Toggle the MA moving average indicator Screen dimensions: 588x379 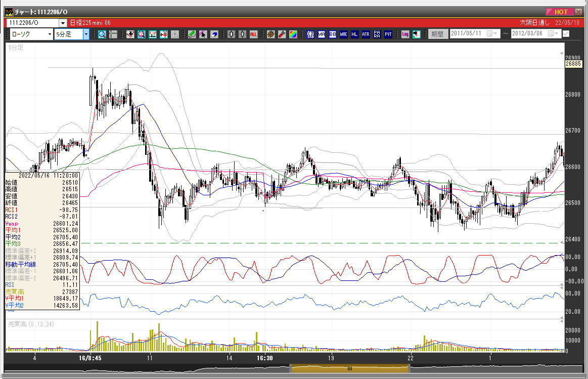click(322, 34)
